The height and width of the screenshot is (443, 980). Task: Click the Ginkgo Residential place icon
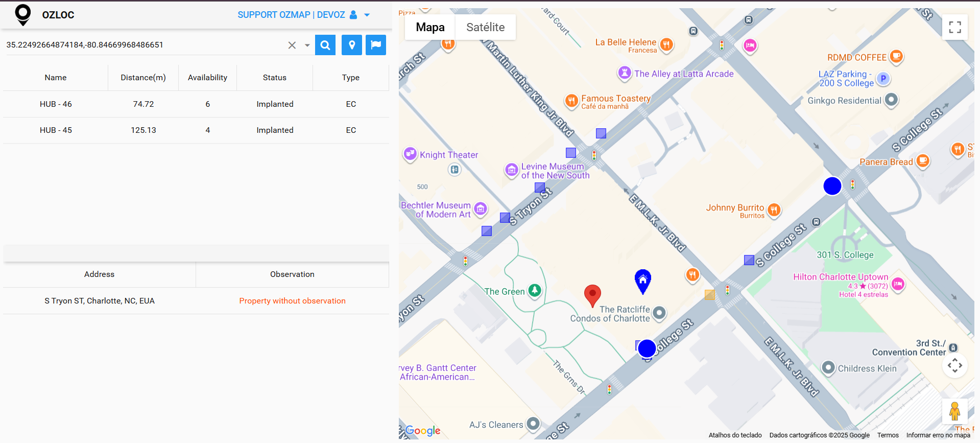(x=891, y=100)
